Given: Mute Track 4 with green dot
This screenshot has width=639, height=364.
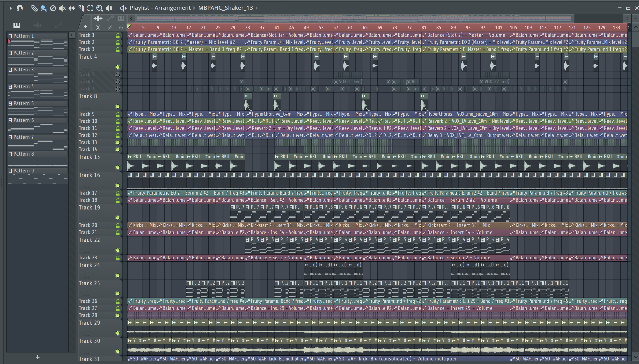Looking at the screenshot, I should 118,67.
